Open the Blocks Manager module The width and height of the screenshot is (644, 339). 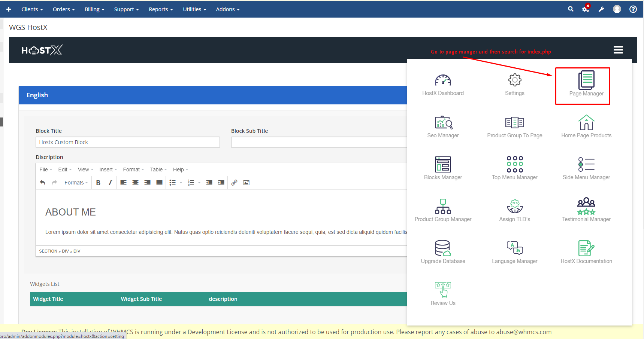click(443, 169)
